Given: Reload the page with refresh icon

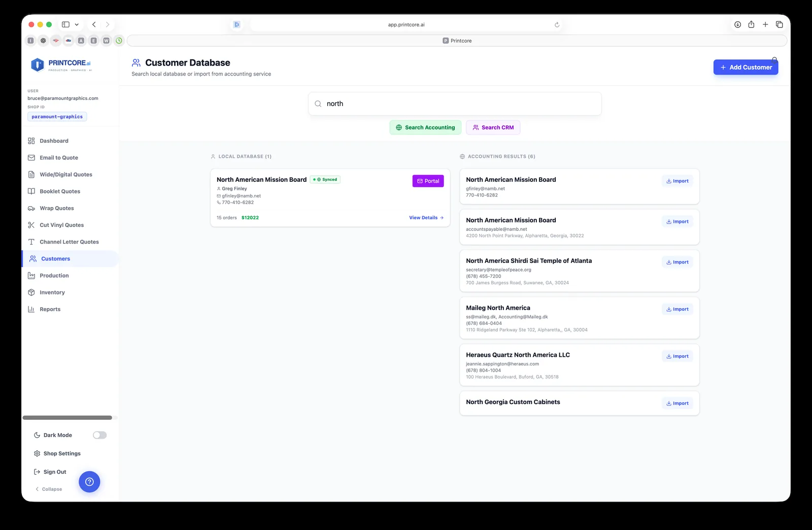Looking at the screenshot, I should (x=557, y=24).
